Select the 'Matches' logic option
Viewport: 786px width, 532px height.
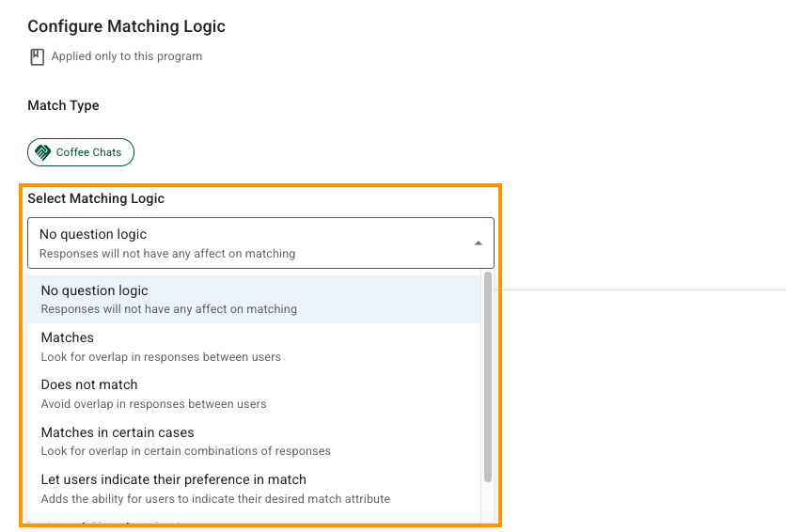coord(68,337)
